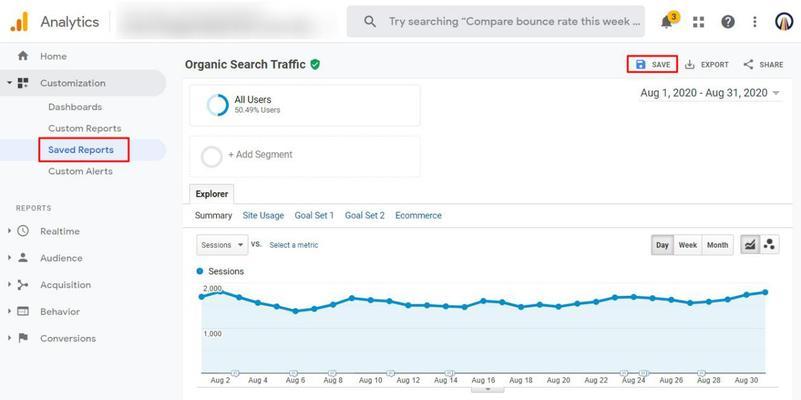Click the 50.49% Users text

[x=257, y=110]
